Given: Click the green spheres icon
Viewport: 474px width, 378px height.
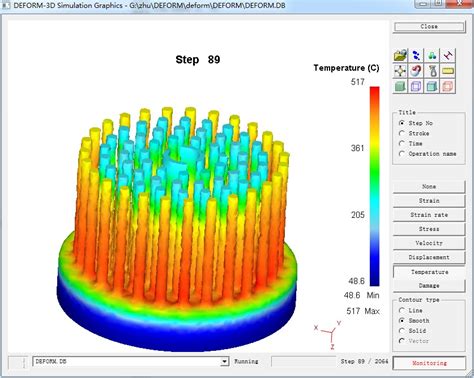Looking at the screenshot, I should click(x=432, y=55).
